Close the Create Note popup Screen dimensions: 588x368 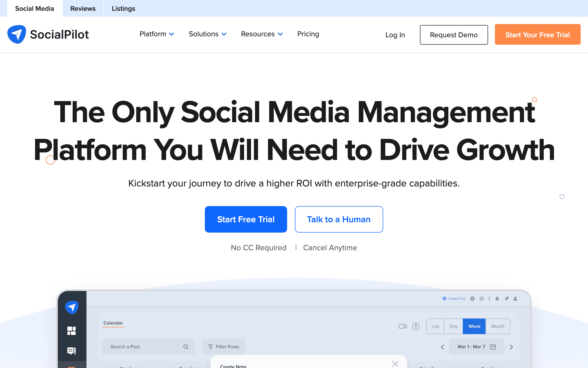[x=395, y=363]
